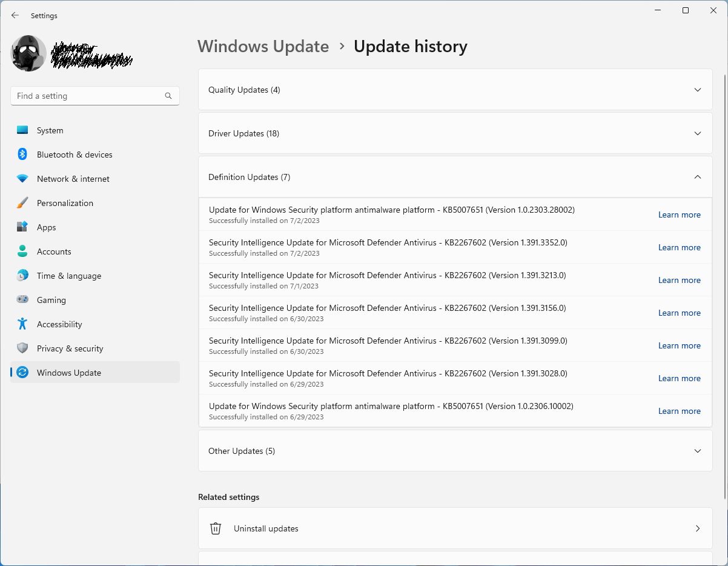Screen dimensions: 728x566
Task: Collapse the Definition Updates (7) chevron
Action: [698, 177]
